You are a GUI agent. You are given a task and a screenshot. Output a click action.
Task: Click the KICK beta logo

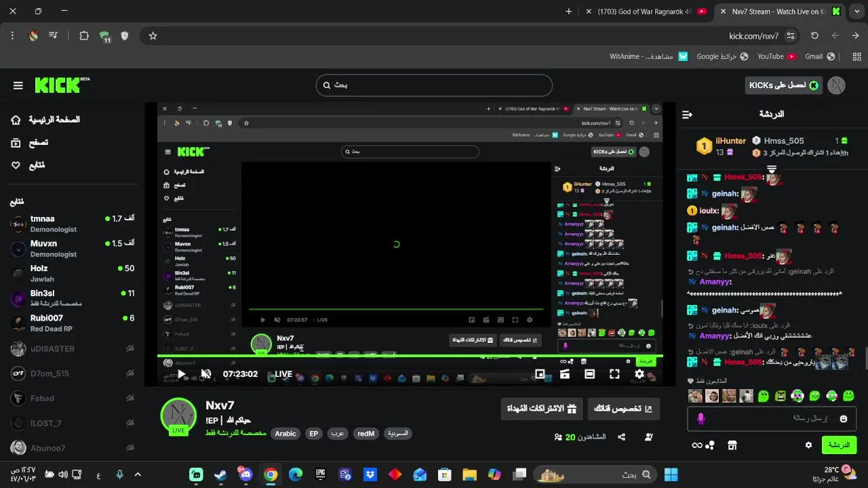tap(62, 85)
